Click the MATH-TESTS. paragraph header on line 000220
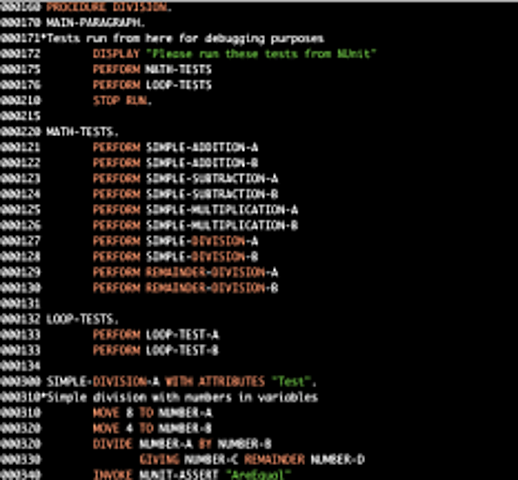The width and height of the screenshot is (518, 480). click(x=82, y=132)
